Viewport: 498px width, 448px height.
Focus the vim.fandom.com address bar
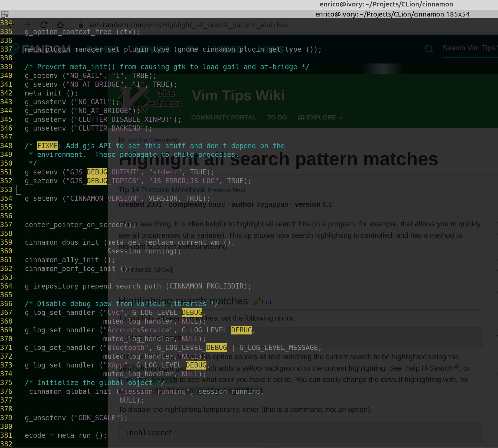[188, 25]
